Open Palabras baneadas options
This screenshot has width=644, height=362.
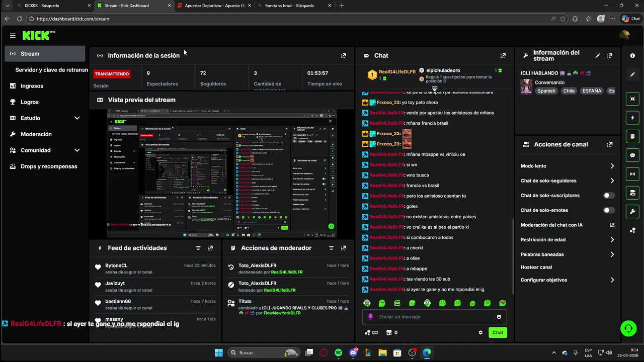568,254
